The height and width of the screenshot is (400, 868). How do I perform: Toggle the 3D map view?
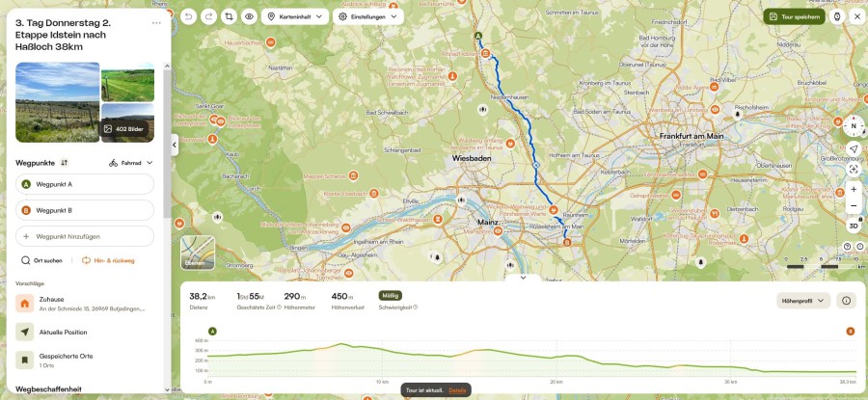coord(854,226)
